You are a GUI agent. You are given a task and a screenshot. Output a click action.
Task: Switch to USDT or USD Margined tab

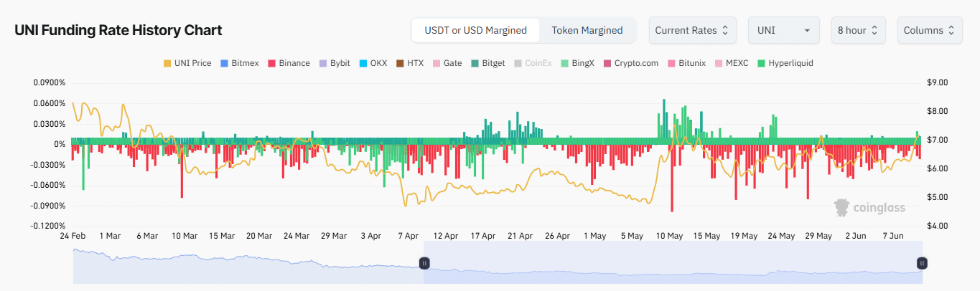click(x=476, y=30)
